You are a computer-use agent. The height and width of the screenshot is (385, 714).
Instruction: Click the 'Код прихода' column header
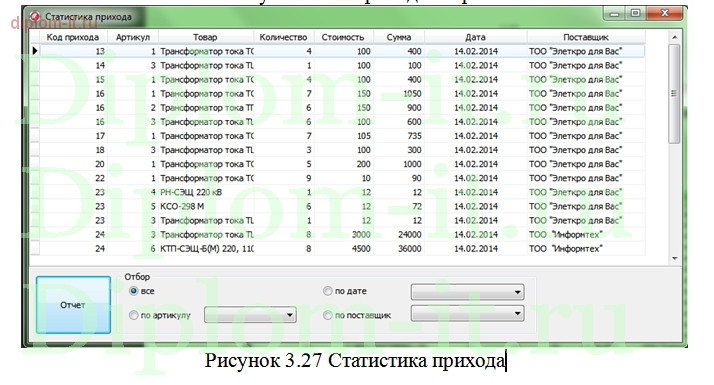coord(73,37)
